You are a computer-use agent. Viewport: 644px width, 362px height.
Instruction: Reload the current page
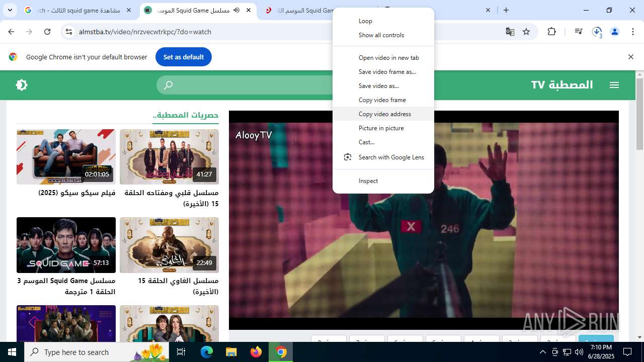[47, 32]
